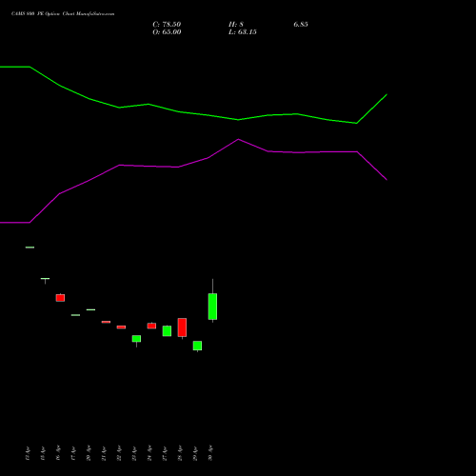Select the tall red candle for 28 Apr
This screenshot has width=476, height=476.
[182, 327]
